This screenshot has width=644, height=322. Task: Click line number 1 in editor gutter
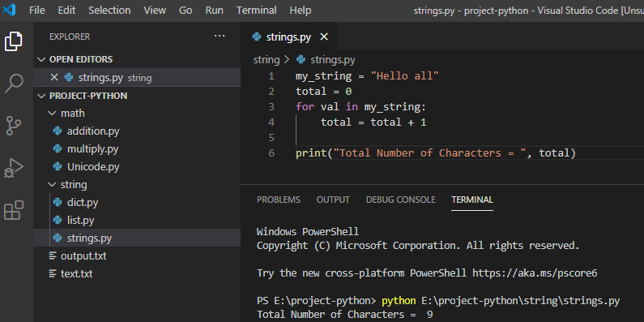tap(271, 76)
